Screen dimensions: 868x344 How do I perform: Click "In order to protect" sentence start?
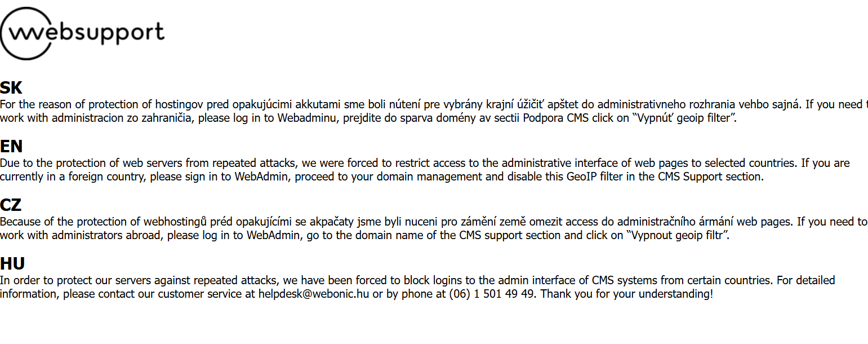point(46,280)
